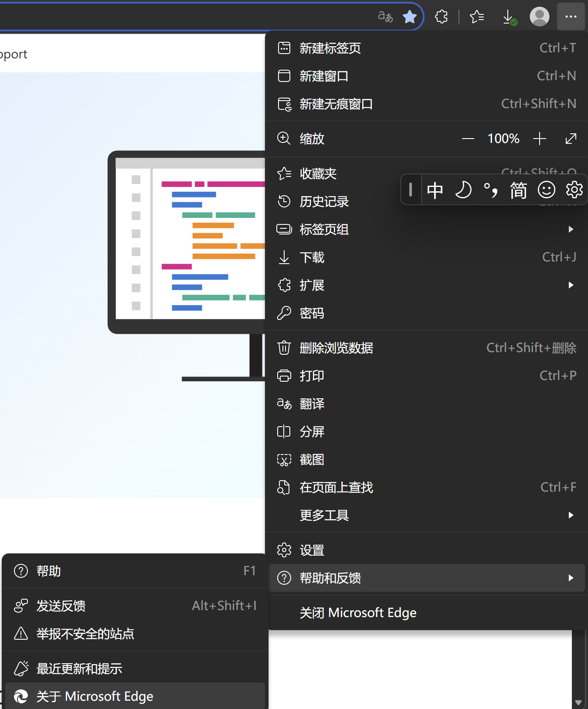
Task: Click the page scrollbar down arrow
Action: pyautogui.click(x=578, y=702)
